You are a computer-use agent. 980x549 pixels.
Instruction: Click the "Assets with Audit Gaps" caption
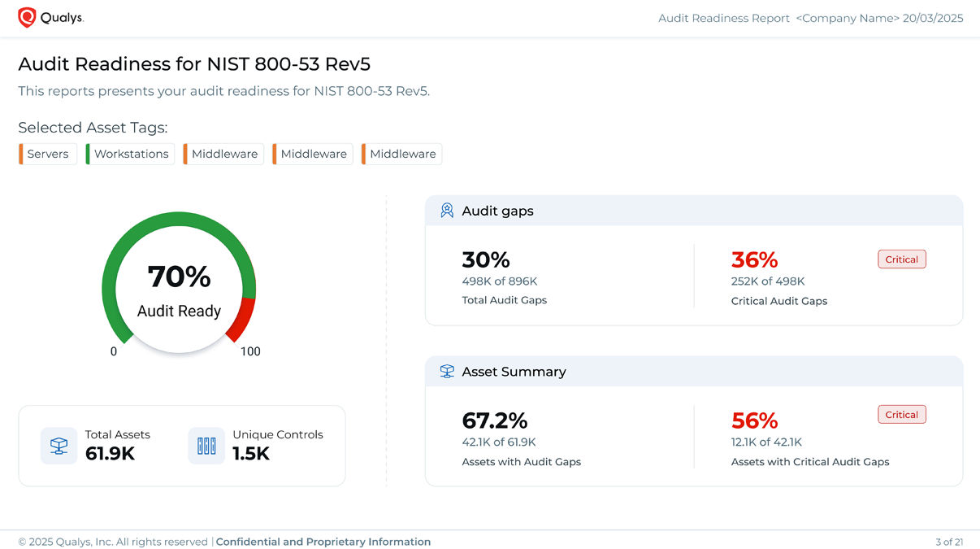522,462
